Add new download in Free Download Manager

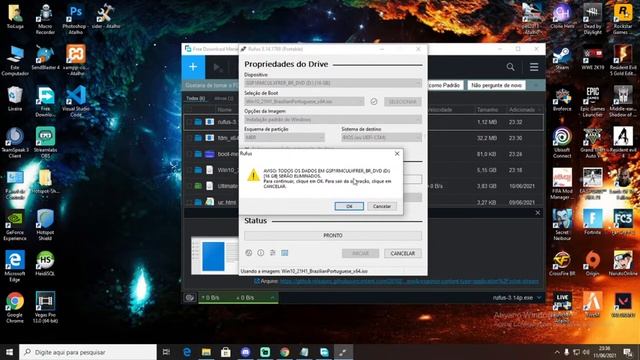pos(193,67)
